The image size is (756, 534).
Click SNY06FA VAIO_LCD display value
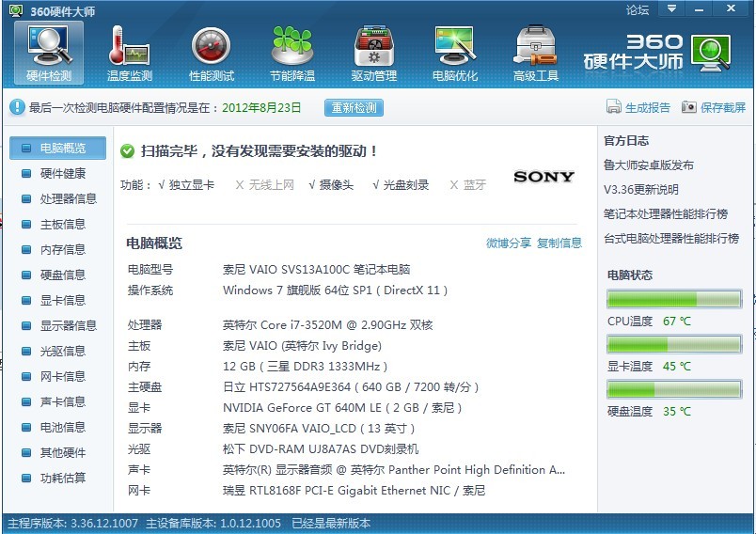(319, 429)
